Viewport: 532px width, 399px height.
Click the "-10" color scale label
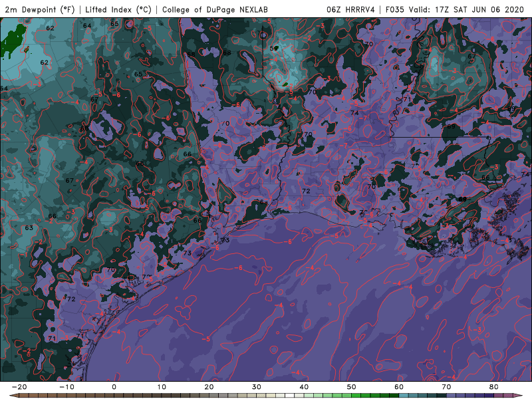click(66, 387)
